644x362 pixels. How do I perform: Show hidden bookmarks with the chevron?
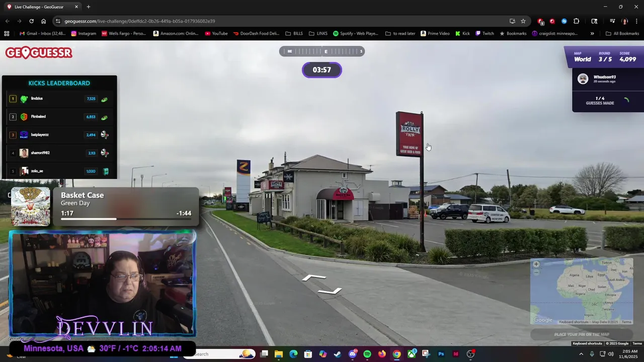[592, 34]
